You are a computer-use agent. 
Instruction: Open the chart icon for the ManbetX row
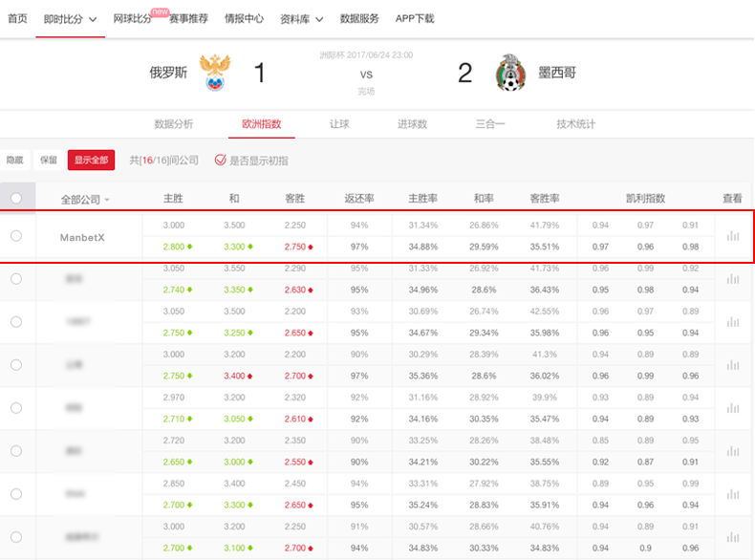click(x=733, y=236)
